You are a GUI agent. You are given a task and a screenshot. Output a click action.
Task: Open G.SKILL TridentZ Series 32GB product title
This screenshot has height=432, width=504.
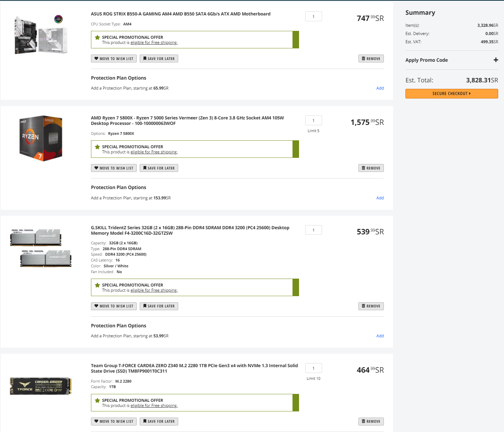coord(190,231)
